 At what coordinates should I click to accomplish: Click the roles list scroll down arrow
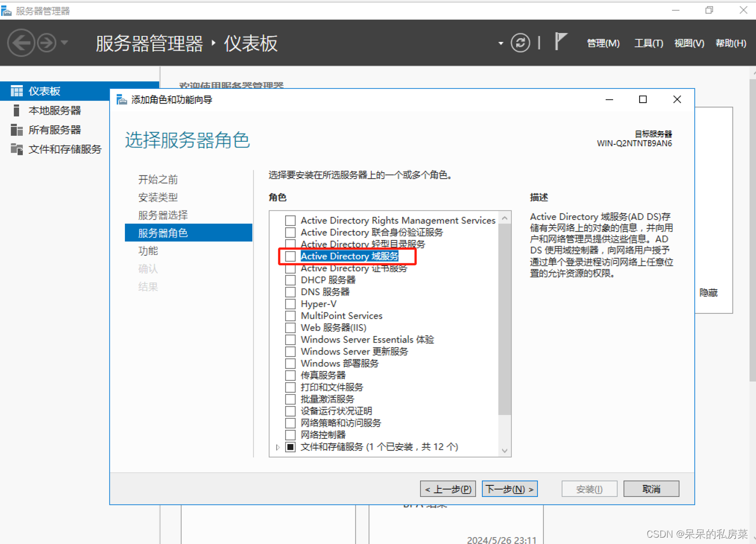pos(505,450)
